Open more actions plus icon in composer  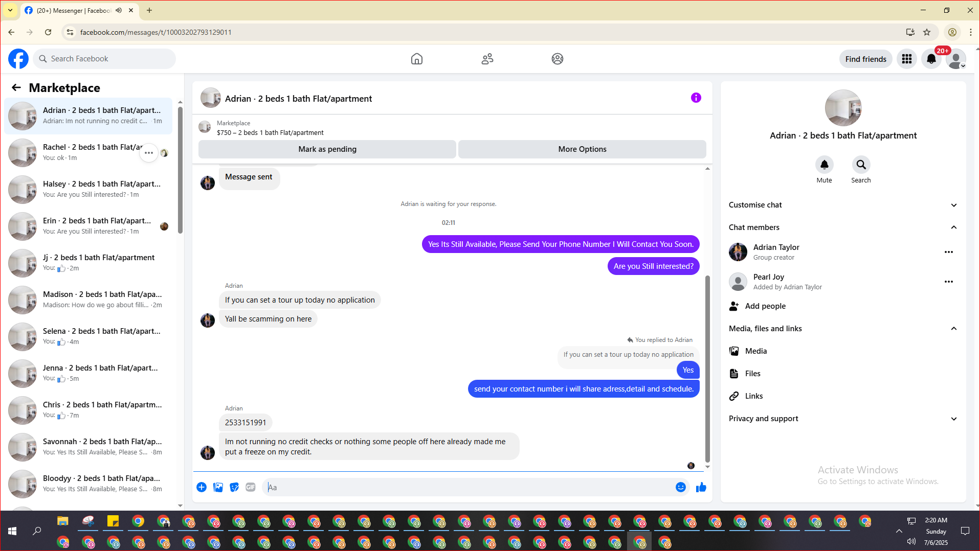click(202, 487)
